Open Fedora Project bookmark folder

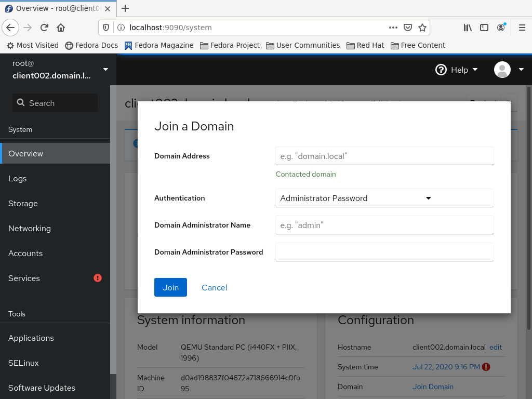coord(230,46)
